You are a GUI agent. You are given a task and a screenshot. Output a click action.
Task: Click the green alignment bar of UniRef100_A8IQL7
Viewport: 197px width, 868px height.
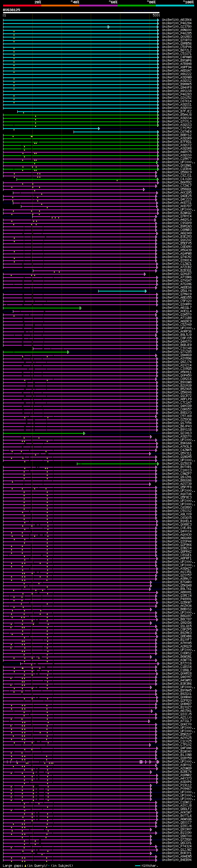pyautogui.click(x=42, y=308)
